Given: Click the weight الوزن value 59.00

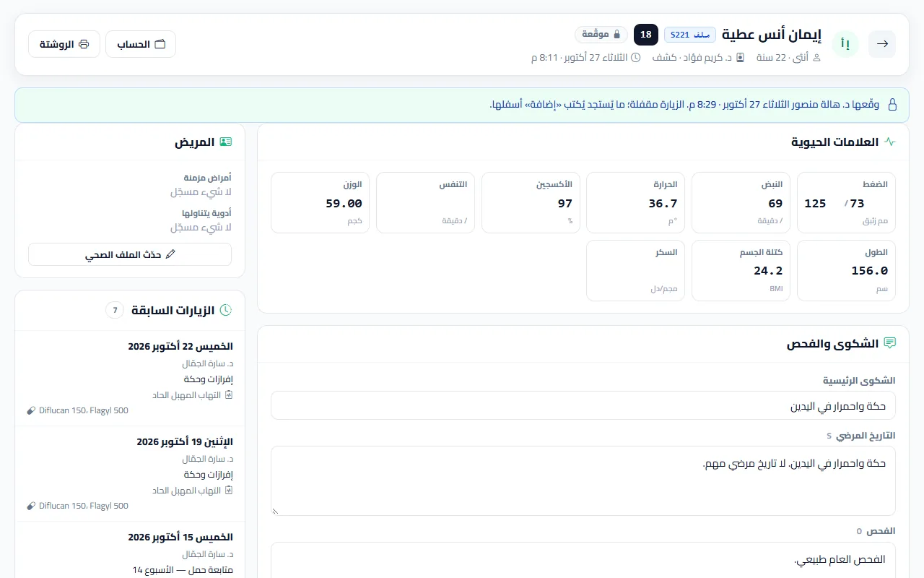Looking at the screenshot, I should tap(344, 204).
